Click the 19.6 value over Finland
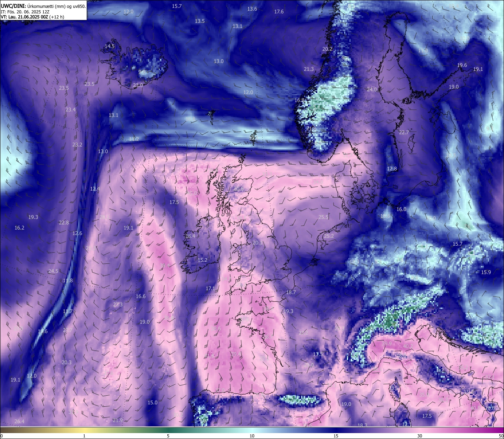504x439 pixels. click(x=462, y=65)
